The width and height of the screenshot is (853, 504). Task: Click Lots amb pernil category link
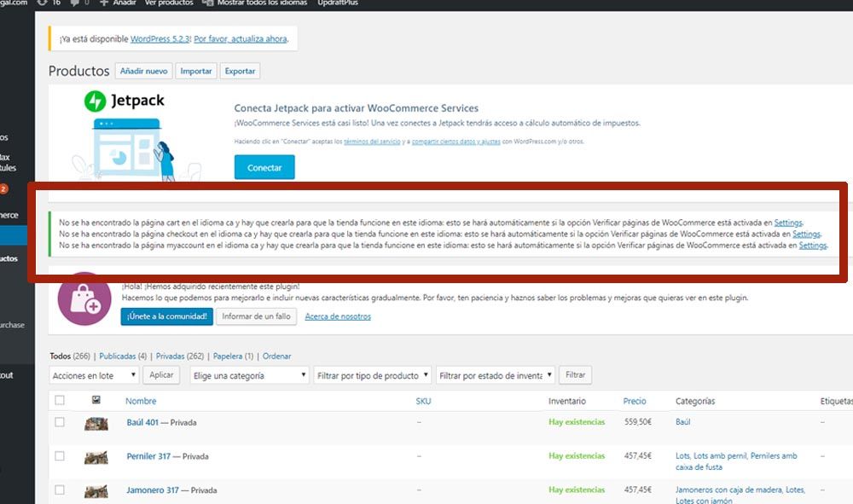click(720, 455)
